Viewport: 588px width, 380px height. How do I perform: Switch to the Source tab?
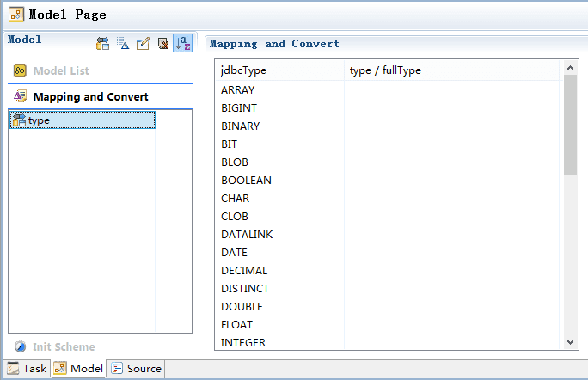pos(137,369)
